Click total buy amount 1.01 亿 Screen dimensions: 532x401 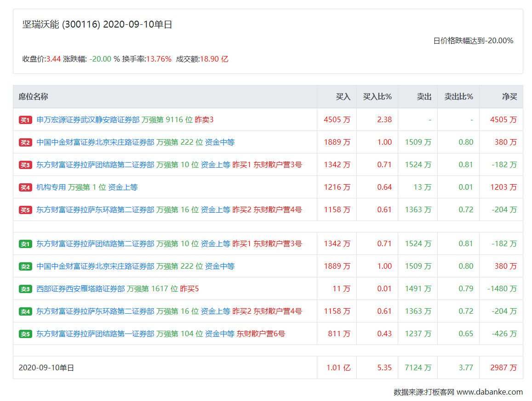pyautogui.click(x=338, y=368)
